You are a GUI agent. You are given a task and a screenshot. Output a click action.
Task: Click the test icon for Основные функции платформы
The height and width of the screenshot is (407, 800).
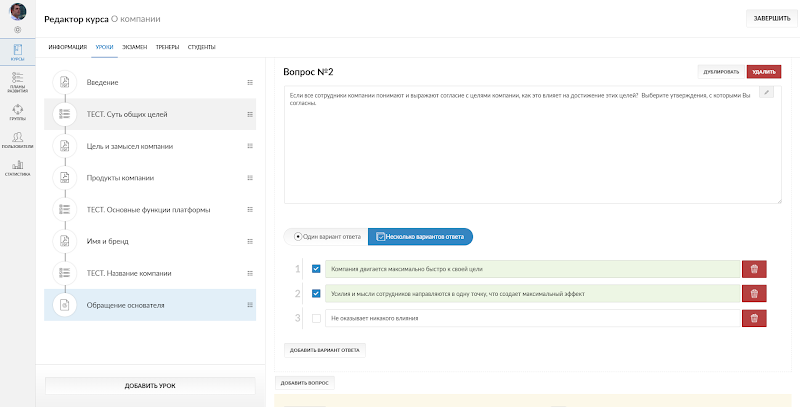(x=65, y=210)
